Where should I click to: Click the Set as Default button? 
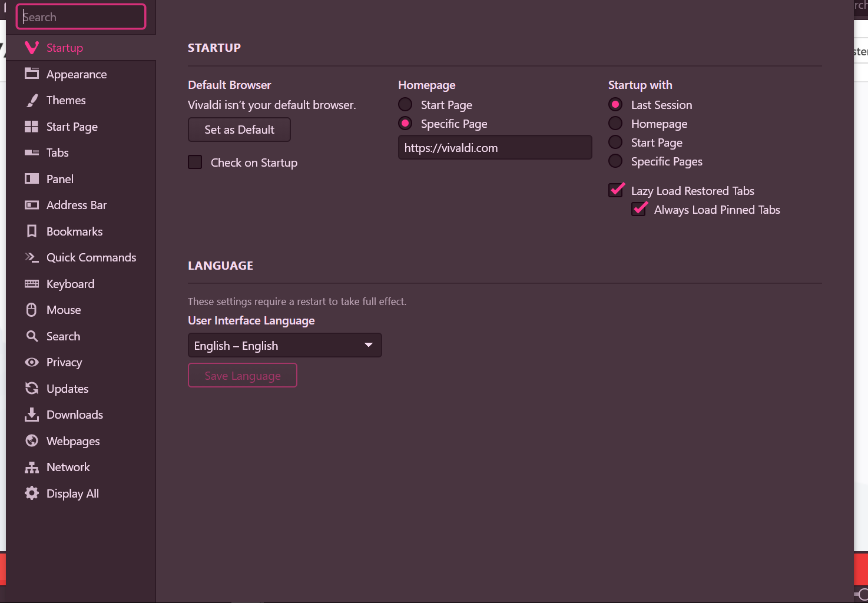pyautogui.click(x=239, y=130)
